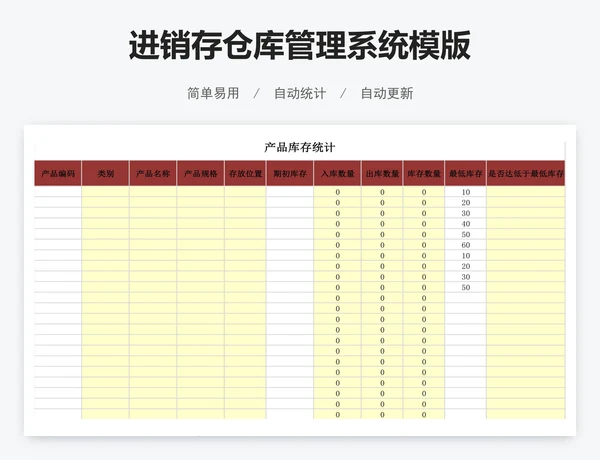Screen dimensions: 600x460
Task: Select the 是否达低于最低库存 header cell
Action: pyautogui.click(x=526, y=173)
